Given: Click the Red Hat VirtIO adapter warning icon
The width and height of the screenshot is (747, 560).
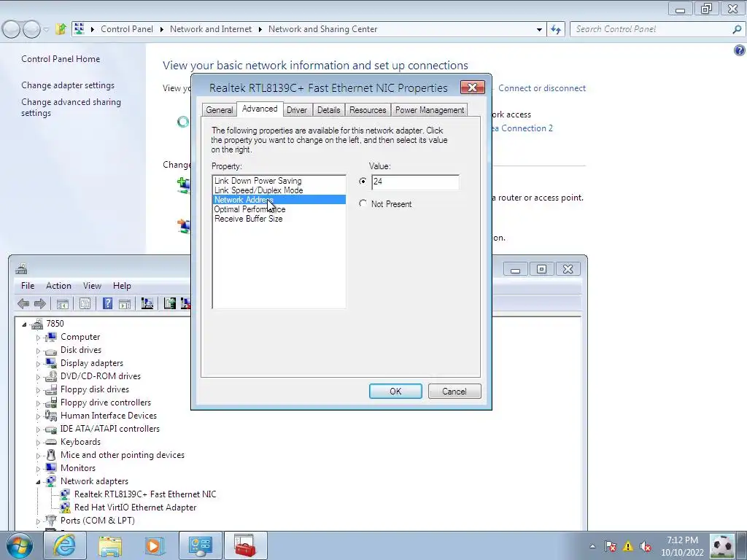Looking at the screenshot, I should click(x=65, y=507).
